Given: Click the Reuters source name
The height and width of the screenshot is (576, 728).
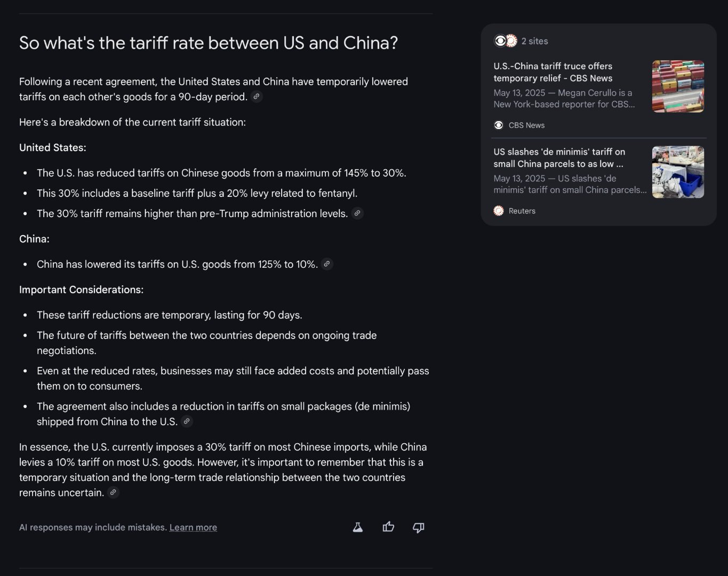Looking at the screenshot, I should 522,211.
